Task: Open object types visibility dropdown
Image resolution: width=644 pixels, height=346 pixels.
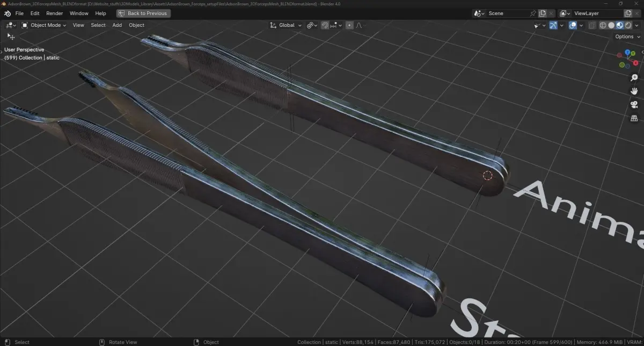Action: (x=540, y=25)
